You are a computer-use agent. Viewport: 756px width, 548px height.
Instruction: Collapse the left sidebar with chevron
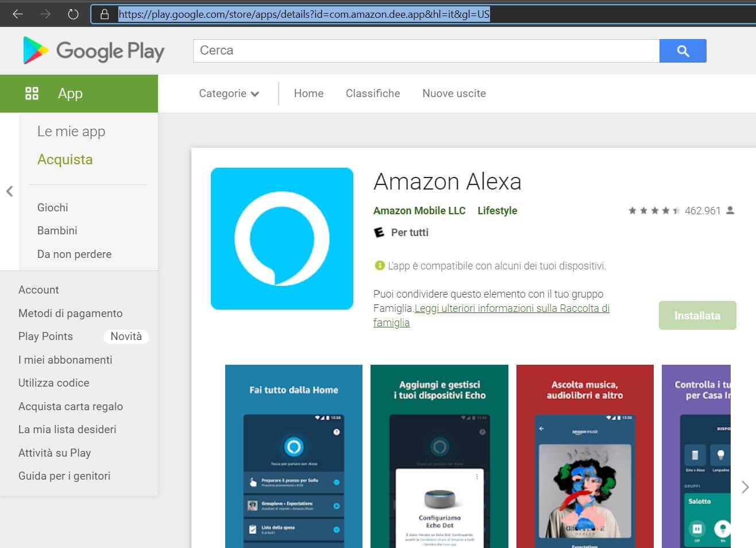(9, 191)
